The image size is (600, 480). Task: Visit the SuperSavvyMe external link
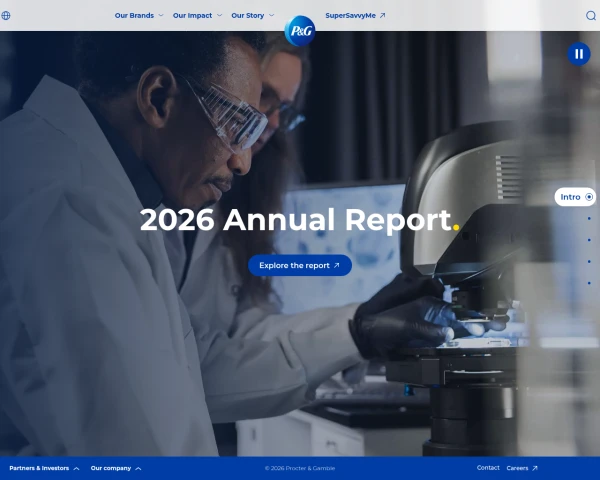click(351, 15)
